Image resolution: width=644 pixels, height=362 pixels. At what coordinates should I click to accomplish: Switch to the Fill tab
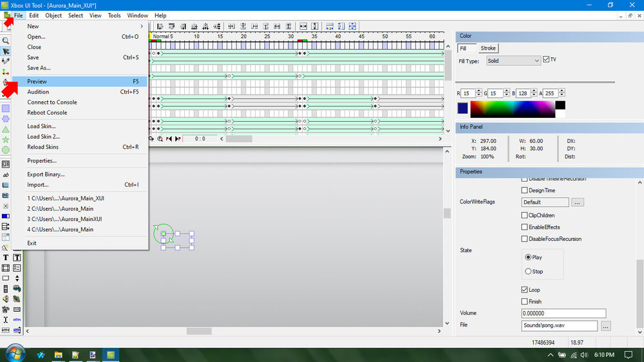[x=466, y=48]
